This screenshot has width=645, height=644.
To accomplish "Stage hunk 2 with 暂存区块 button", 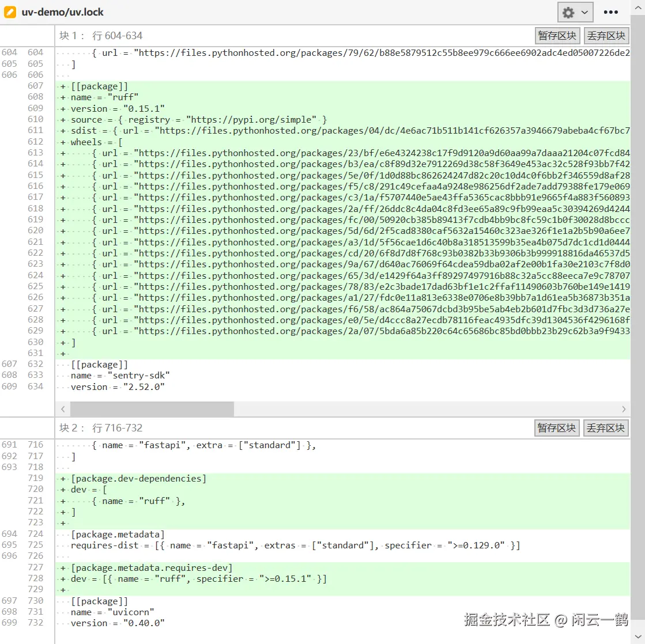I will pos(557,428).
